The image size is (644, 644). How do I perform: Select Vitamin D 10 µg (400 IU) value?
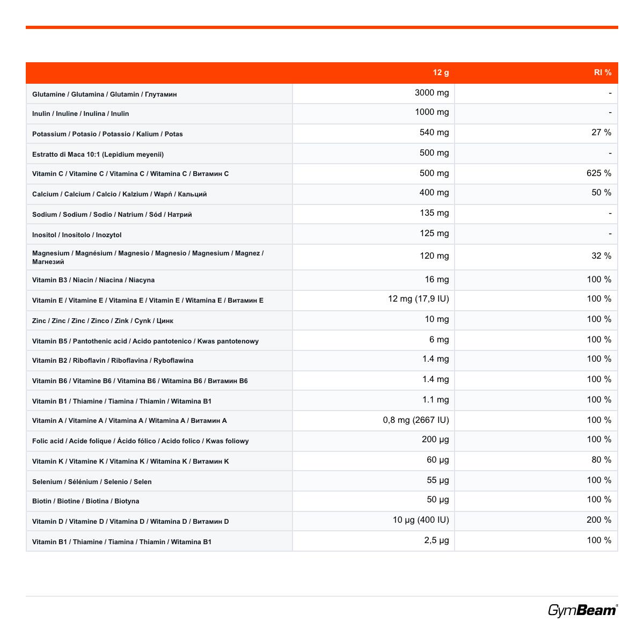[421, 520]
